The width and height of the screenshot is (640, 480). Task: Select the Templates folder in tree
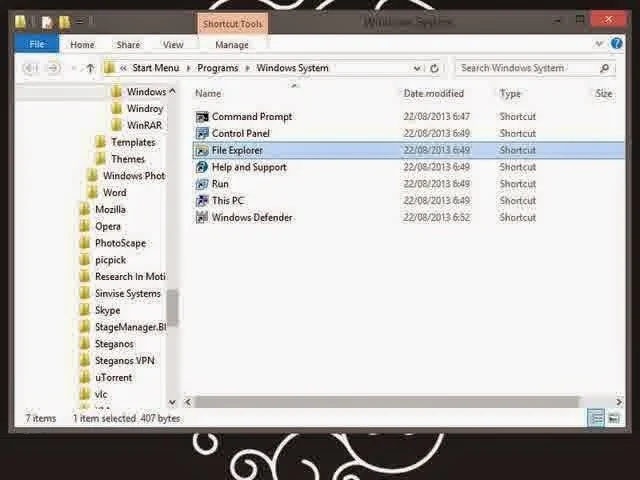tap(133, 142)
